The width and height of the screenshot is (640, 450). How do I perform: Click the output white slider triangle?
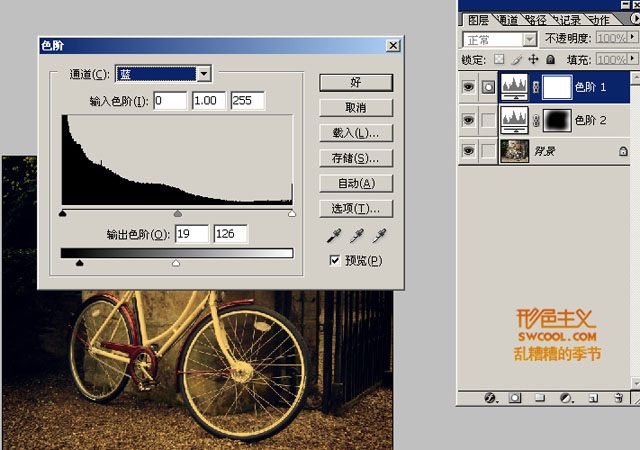176,263
